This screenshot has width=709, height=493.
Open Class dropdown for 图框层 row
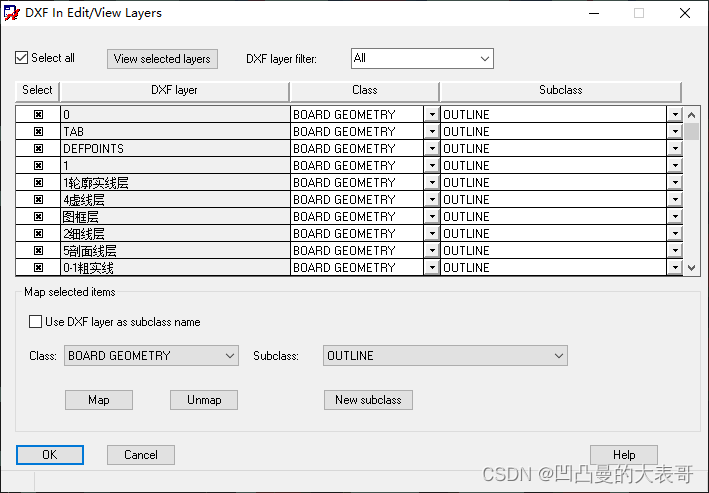click(x=432, y=217)
